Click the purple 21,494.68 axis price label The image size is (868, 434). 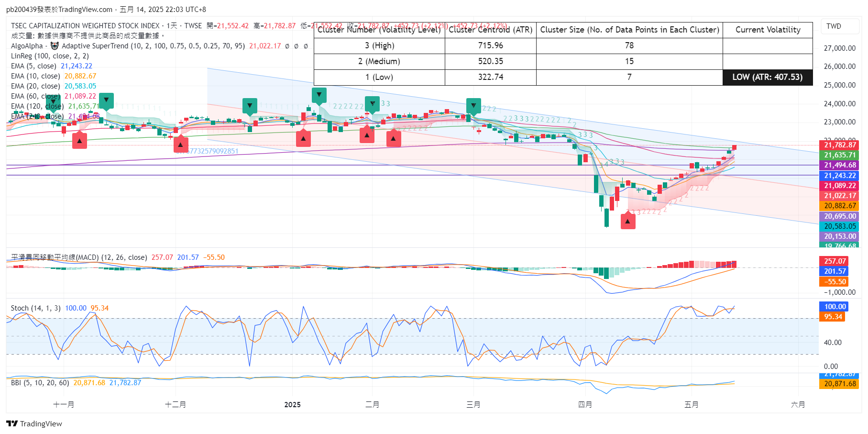pyautogui.click(x=840, y=165)
